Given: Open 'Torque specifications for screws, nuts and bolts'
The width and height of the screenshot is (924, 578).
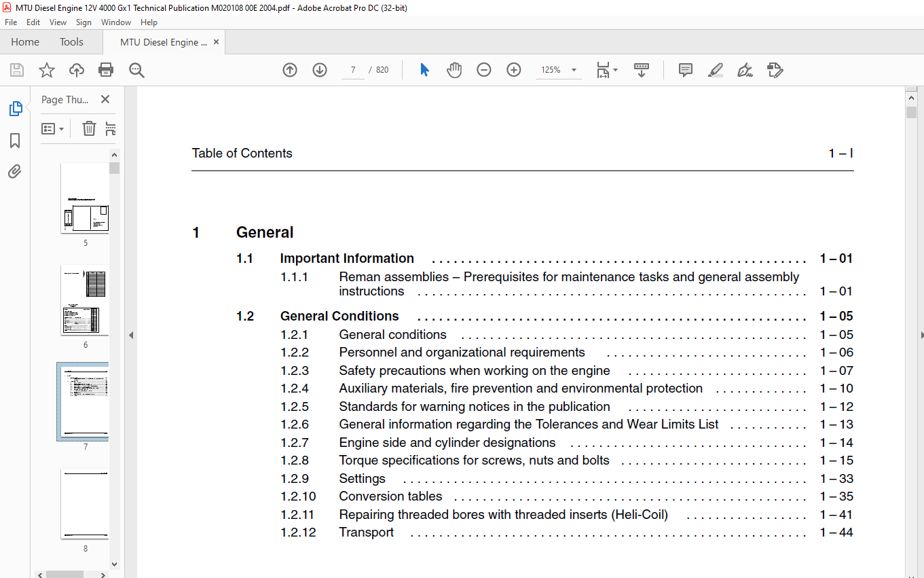Looking at the screenshot, I should (x=475, y=460).
